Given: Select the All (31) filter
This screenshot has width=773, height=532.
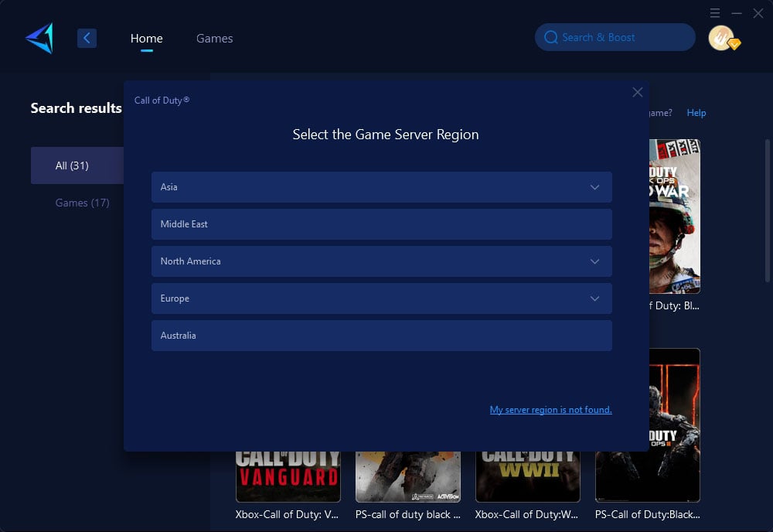Looking at the screenshot, I should pos(77,165).
